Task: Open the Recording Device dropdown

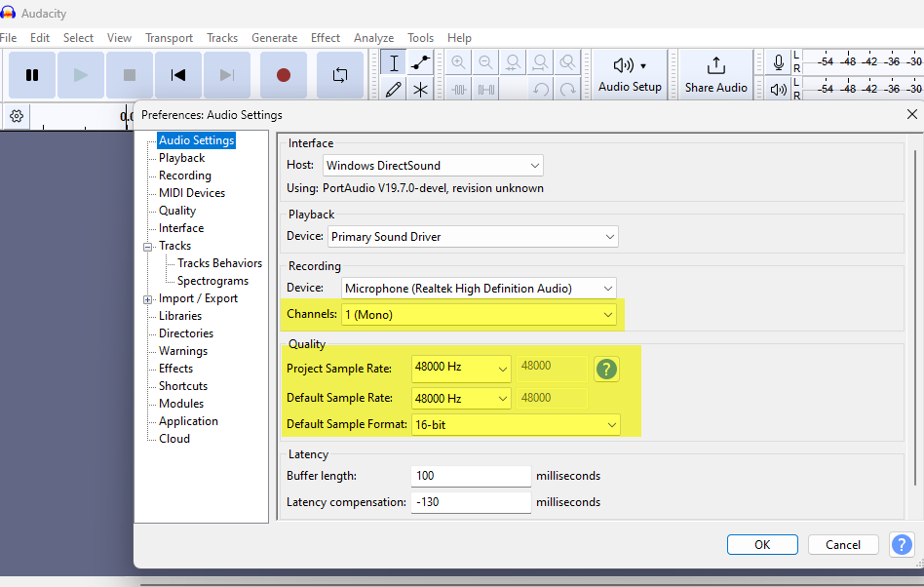Action: (x=480, y=289)
